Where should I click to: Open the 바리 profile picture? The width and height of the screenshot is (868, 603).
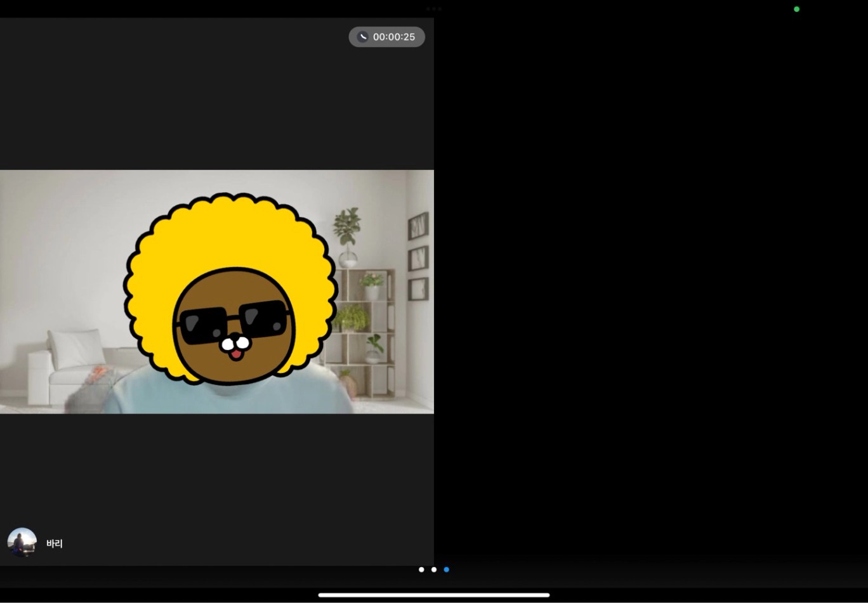22,543
